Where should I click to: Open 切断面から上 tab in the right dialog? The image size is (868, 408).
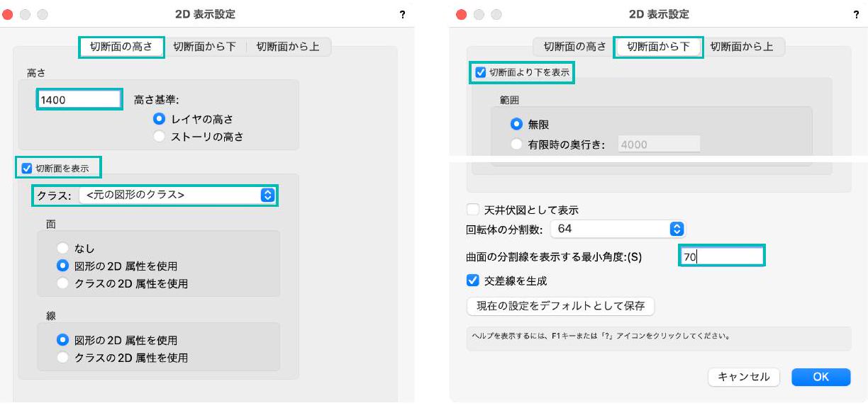(x=742, y=47)
